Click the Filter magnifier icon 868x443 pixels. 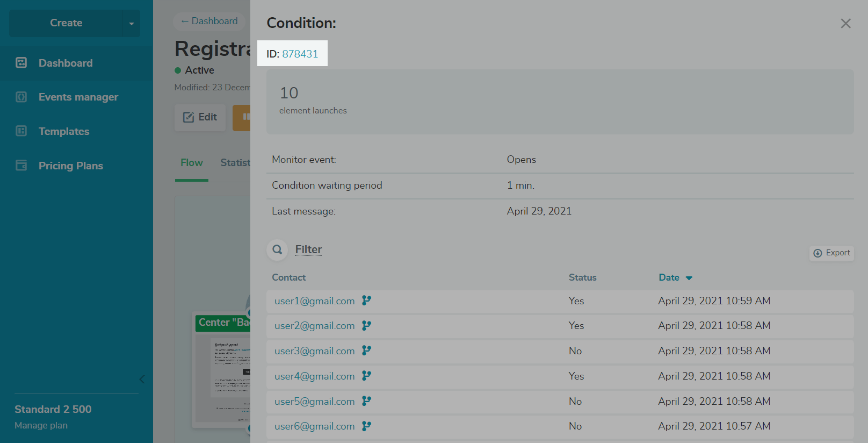pos(277,249)
